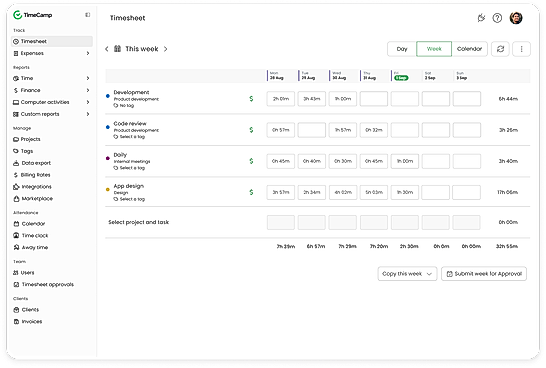The height and width of the screenshot is (368, 546).
Task: Edit Code review Wednesday time entry
Action: point(343,130)
